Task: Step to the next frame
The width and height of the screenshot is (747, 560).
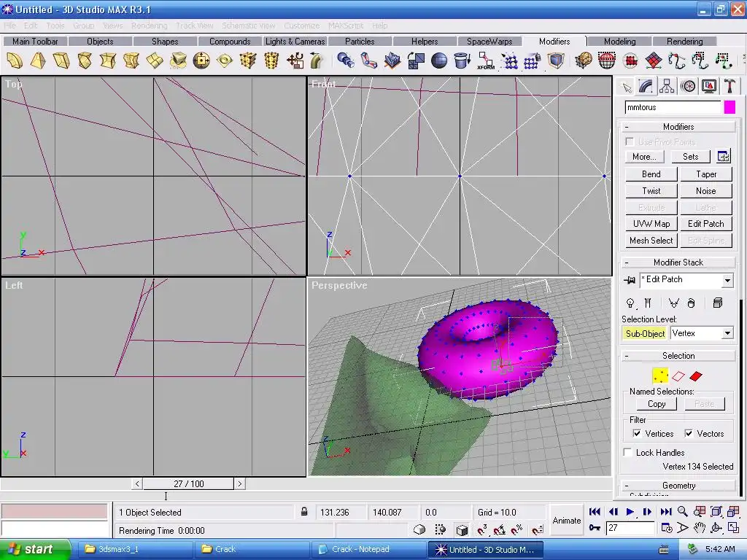Action: [x=647, y=511]
